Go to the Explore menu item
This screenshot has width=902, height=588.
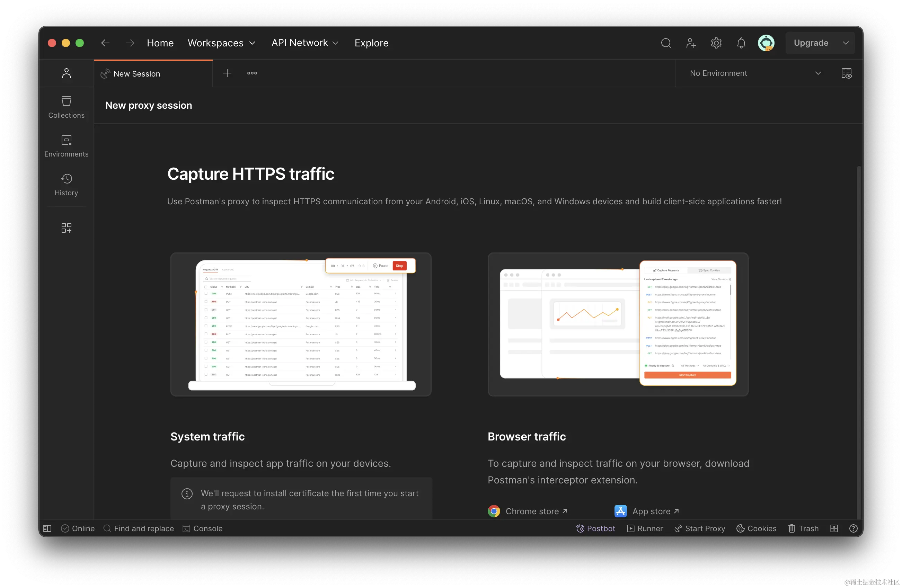[371, 43]
